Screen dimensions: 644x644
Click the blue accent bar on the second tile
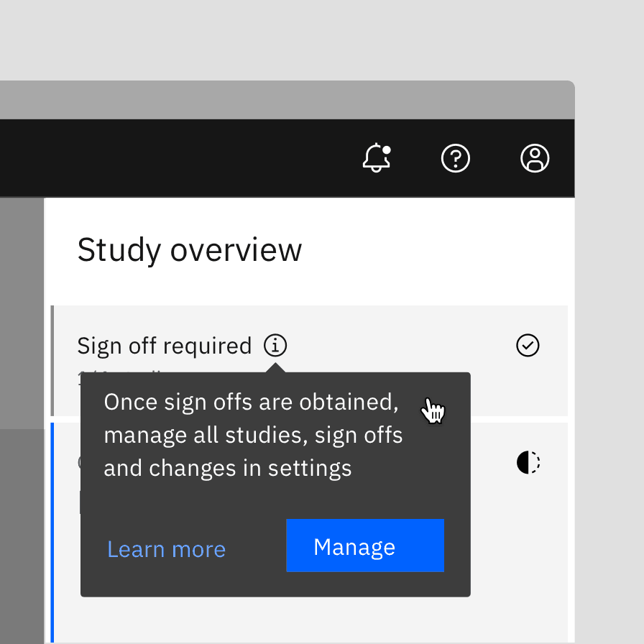pyautogui.click(x=52, y=532)
